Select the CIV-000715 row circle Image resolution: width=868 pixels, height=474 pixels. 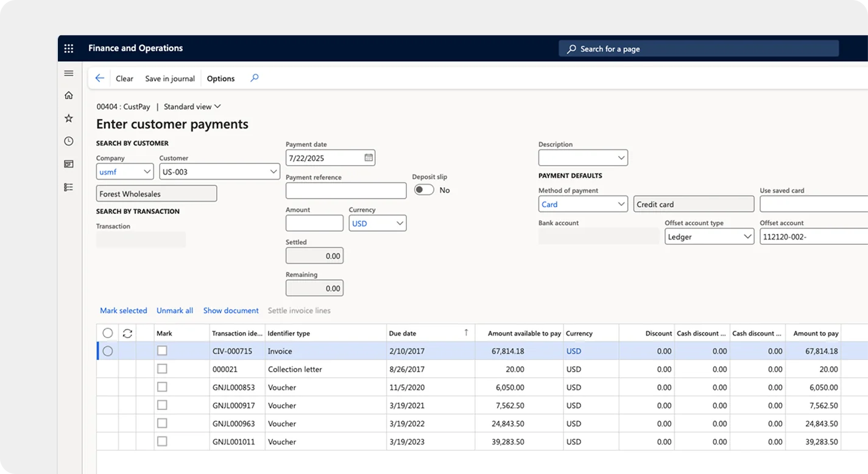pyautogui.click(x=108, y=351)
